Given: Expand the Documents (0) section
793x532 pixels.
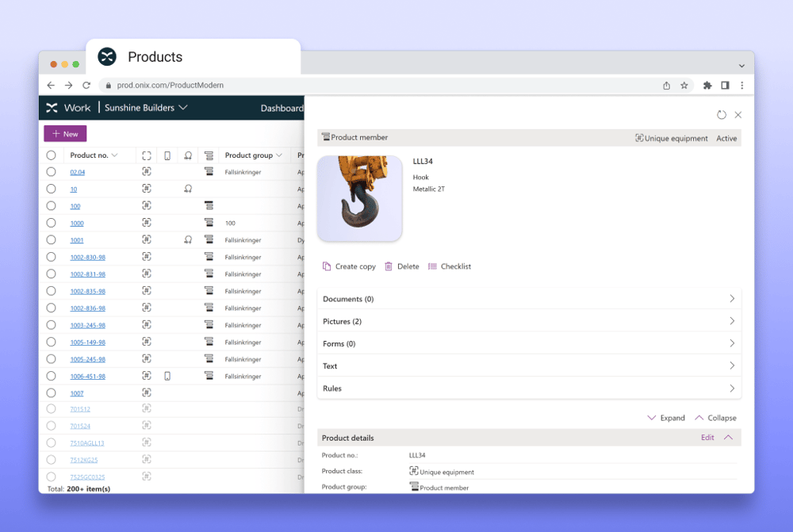Looking at the screenshot, I should 529,299.
